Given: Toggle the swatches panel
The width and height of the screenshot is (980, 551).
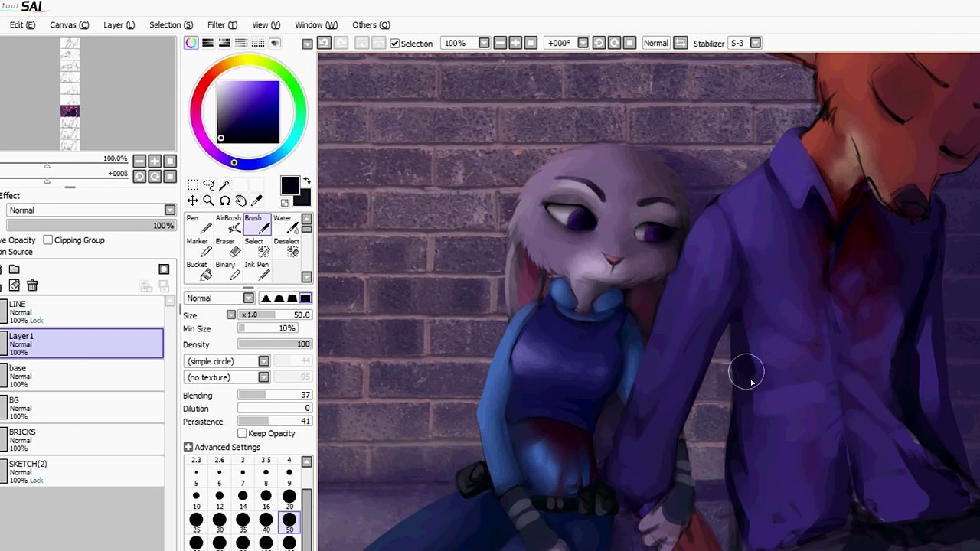Looking at the screenshot, I should 258,43.
